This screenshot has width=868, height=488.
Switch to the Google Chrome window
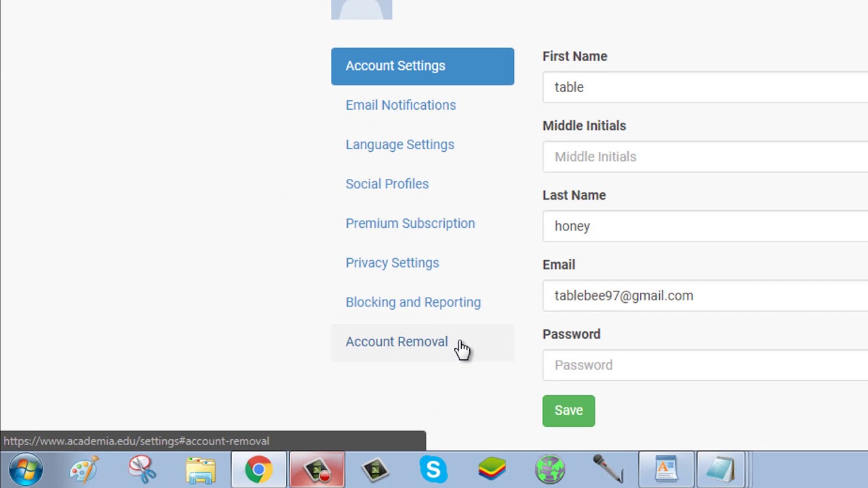(258, 469)
